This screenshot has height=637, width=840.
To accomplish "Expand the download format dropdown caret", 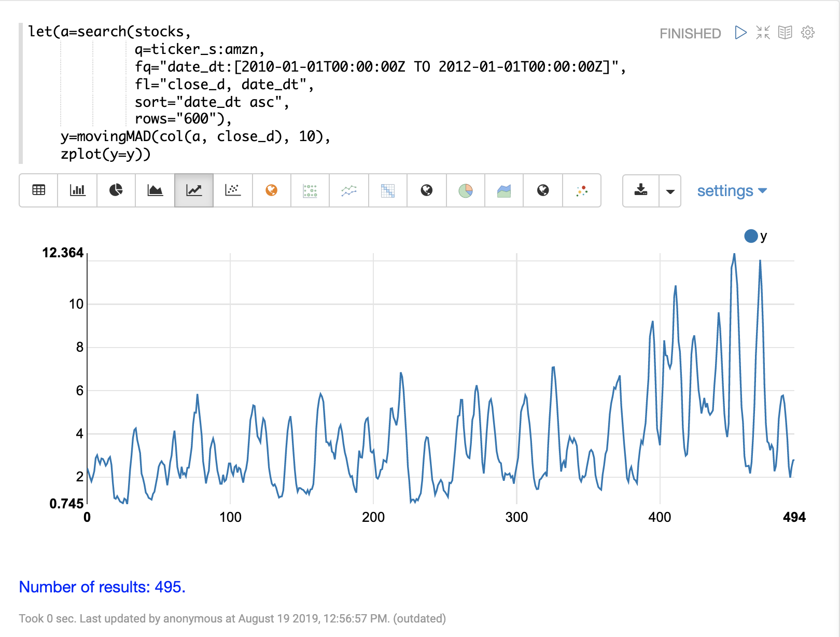I will (x=670, y=191).
